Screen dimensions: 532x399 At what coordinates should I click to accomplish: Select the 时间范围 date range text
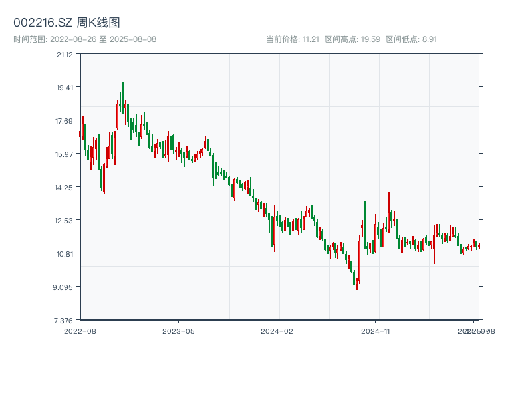[x=85, y=39]
